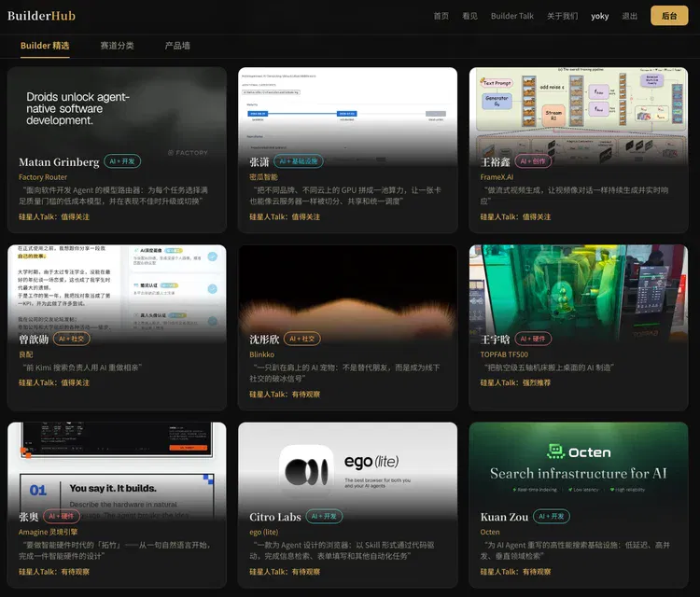Click 硅星人Talk: 值得关注 on FrameX.AI card
700x597 pixels.
pyautogui.click(x=515, y=216)
